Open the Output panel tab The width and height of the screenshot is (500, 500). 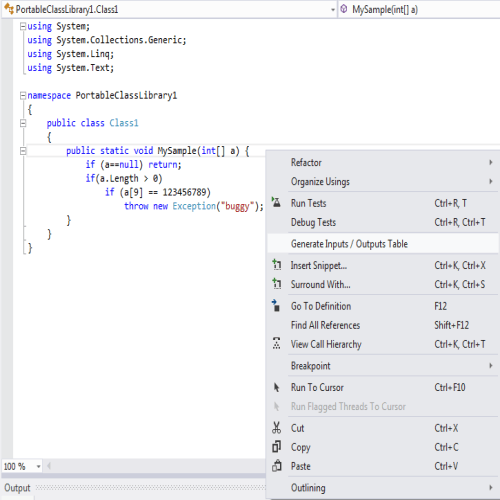(17, 488)
